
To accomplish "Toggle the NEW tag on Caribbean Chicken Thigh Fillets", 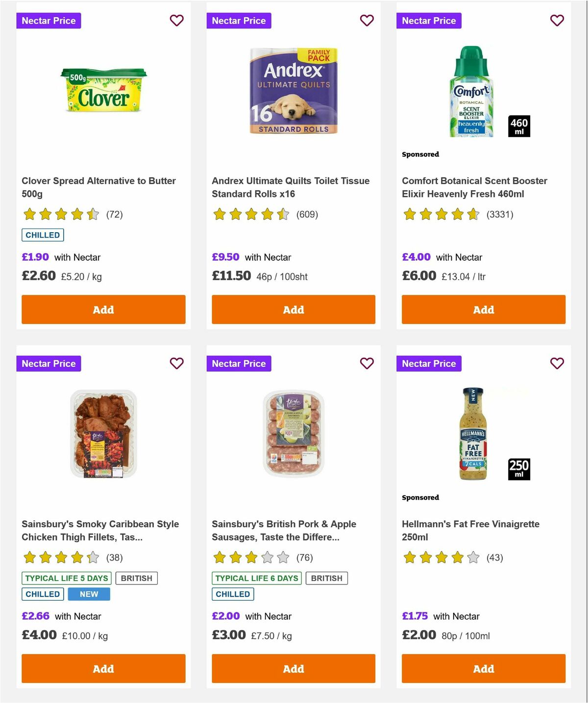I will 89,594.
